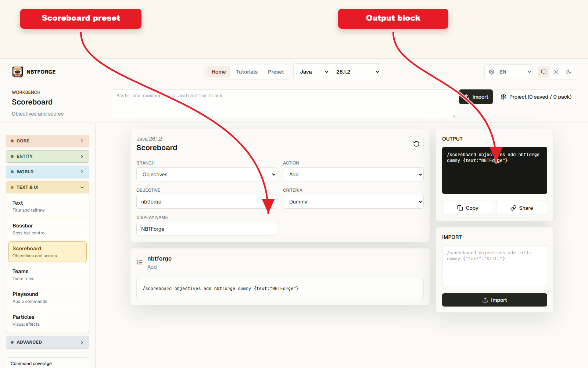Open the Java edition dropdown
Screen dimensions: 588x368
coord(313,72)
